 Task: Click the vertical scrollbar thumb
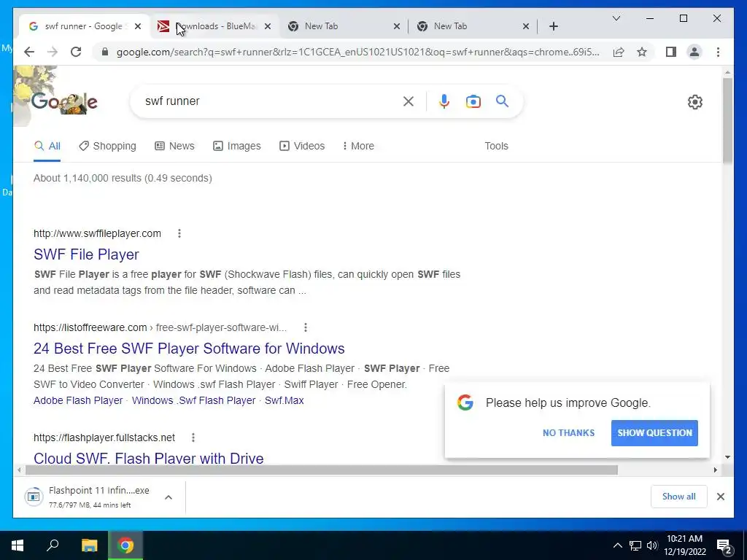[x=727, y=120]
